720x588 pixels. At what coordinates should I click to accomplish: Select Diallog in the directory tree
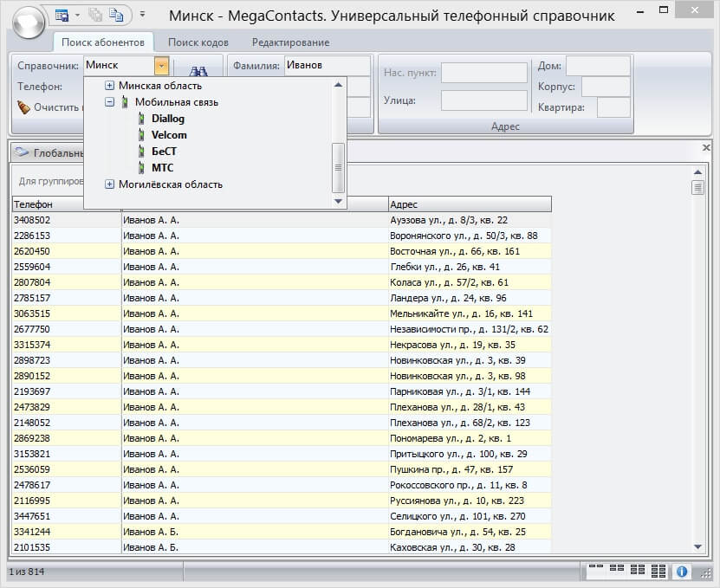[x=167, y=119]
